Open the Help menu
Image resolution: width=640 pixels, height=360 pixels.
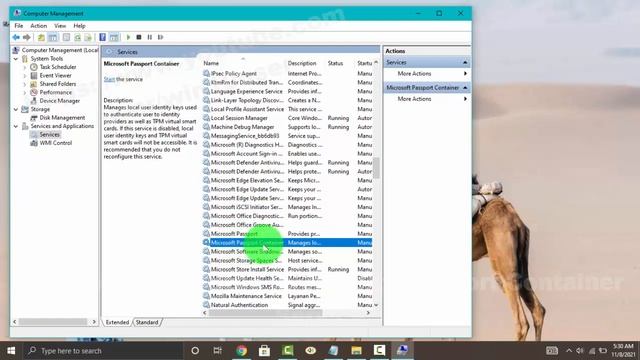(79, 26)
